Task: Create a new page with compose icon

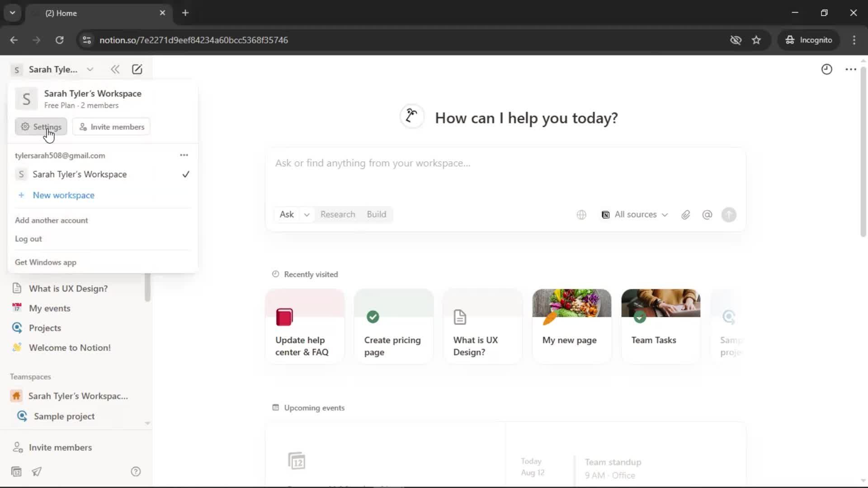Action: (x=137, y=69)
